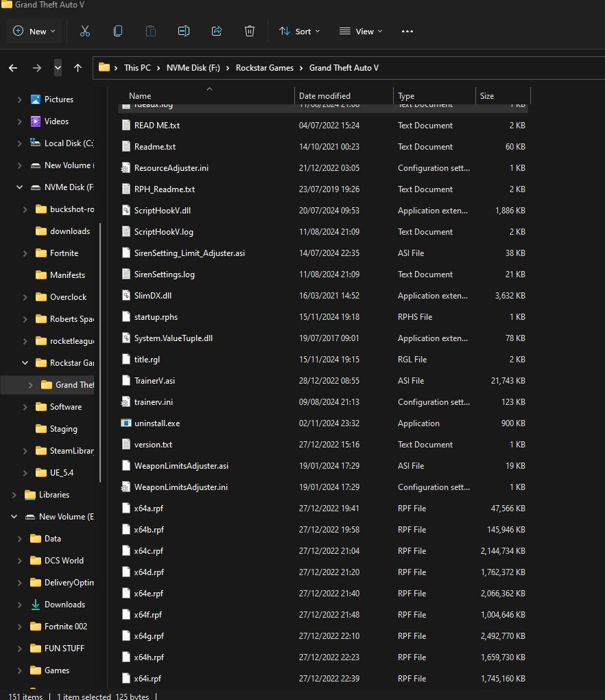This screenshot has height=700, width=605.
Task: Sort by Date modified column header
Action: pos(324,96)
